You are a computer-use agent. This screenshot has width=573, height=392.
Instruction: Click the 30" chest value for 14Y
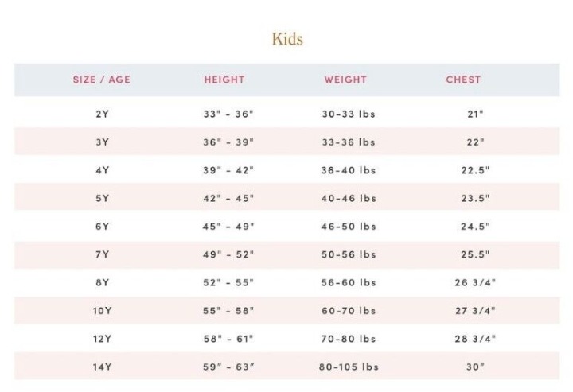click(x=475, y=367)
